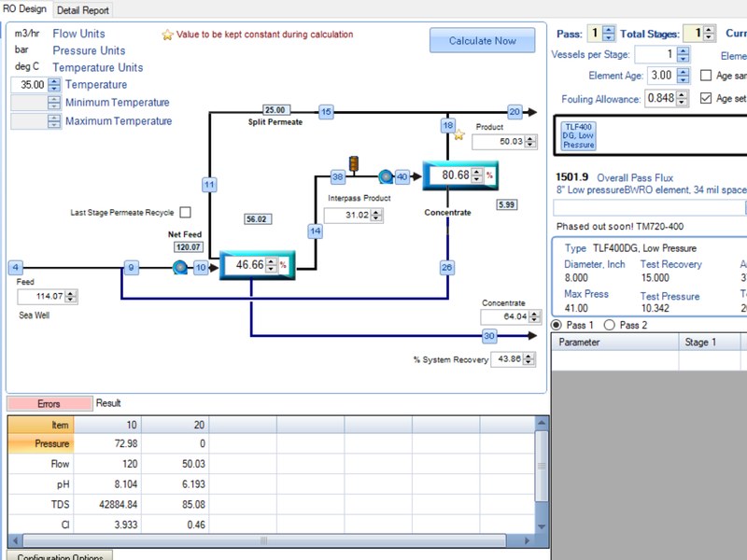Adjust the Interpass Product 31.02 spinner
747x560 pixels.
[x=376, y=216]
